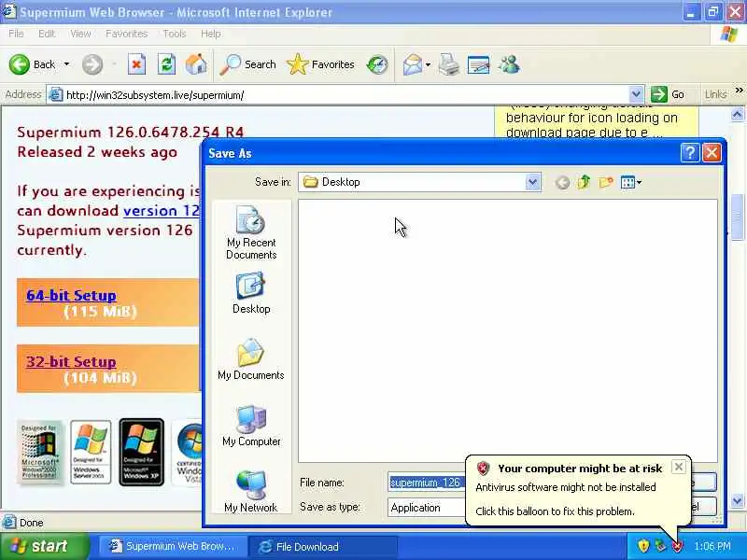Print the page with the printer icon
Viewport: 747px width, 560px height.
[449, 64]
